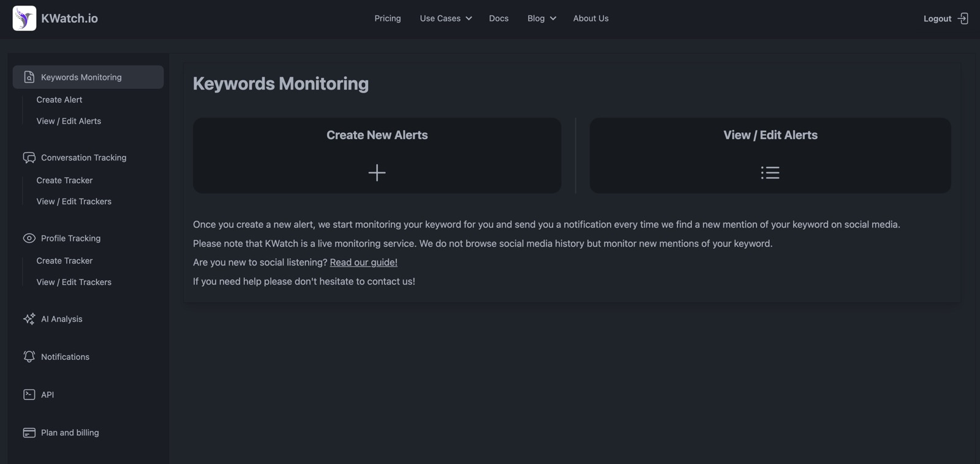Follow the Read our guide! link

pos(363,262)
